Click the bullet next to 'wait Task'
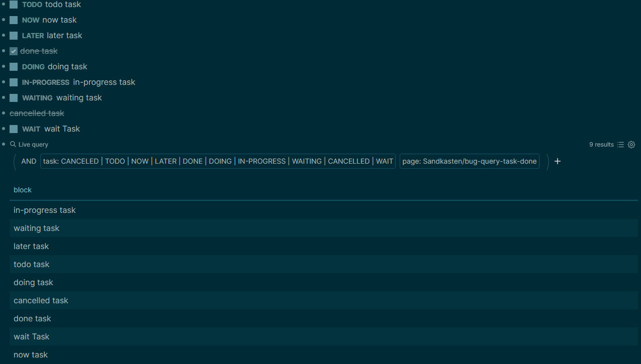641x364 pixels. (x=5, y=129)
